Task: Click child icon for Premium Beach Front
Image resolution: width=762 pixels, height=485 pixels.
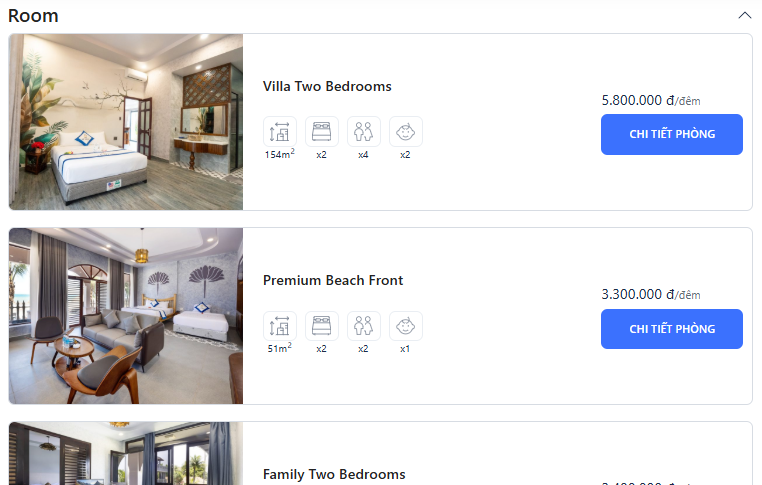Action: coord(406,326)
